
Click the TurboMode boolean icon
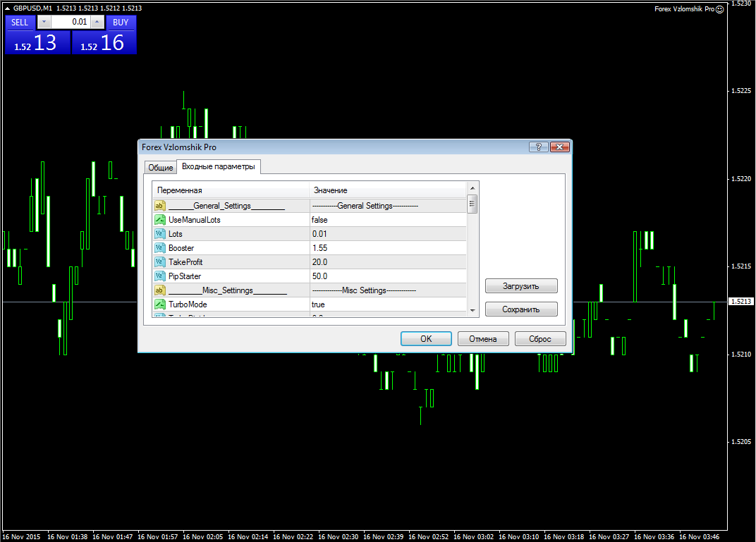coord(159,304)
